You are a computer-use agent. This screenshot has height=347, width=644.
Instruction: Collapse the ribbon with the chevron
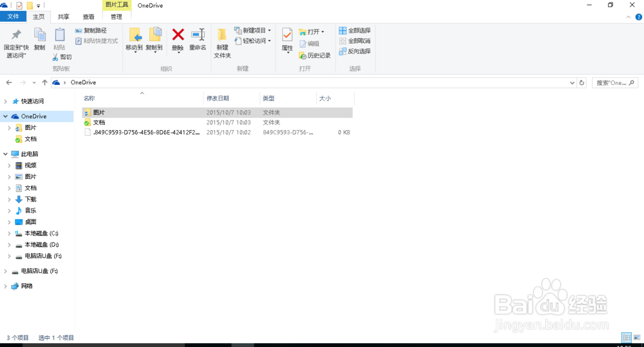628,17
